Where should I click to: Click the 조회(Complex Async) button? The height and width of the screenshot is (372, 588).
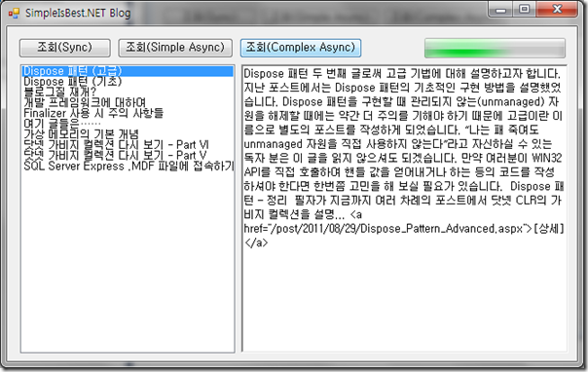coord(301,48)
